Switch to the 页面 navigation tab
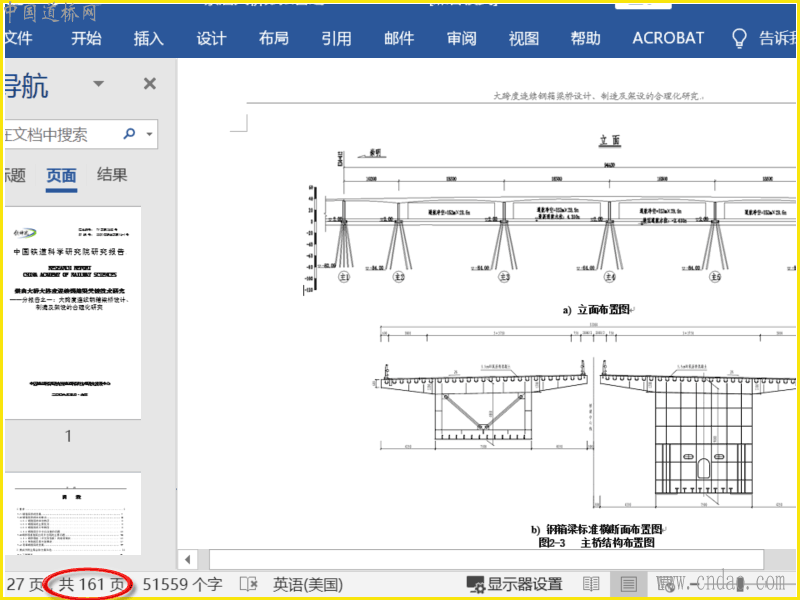The height and width of the screenshot is (600, 800). 61,176
